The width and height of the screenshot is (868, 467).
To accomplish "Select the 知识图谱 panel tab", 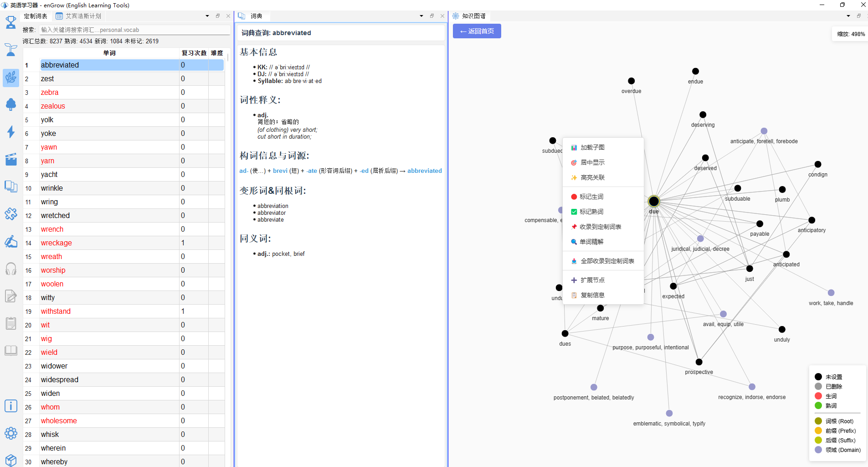I will pos(469,16).
